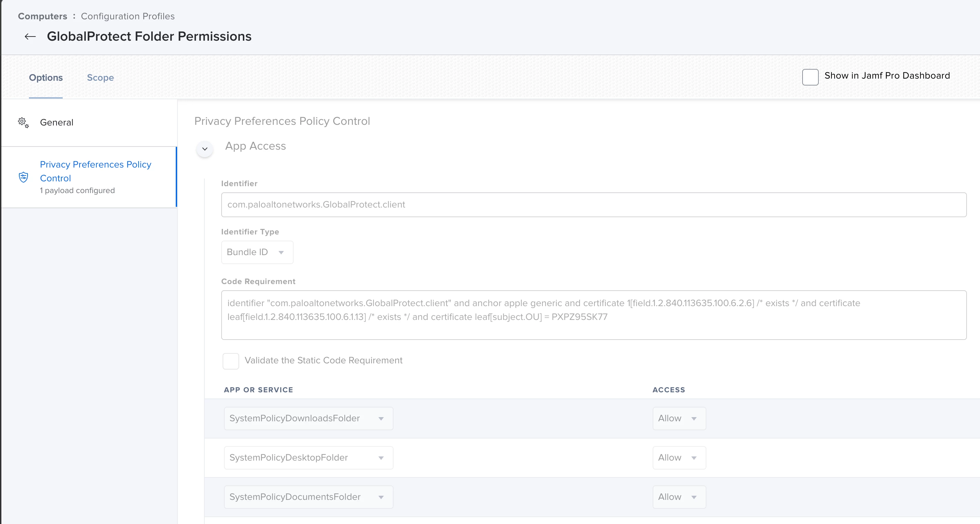Image resolution: width=980 pixels, height=524 pixels.
Task: Click the Configuration Profiles breadcrumb link
Action: point(128,16)
